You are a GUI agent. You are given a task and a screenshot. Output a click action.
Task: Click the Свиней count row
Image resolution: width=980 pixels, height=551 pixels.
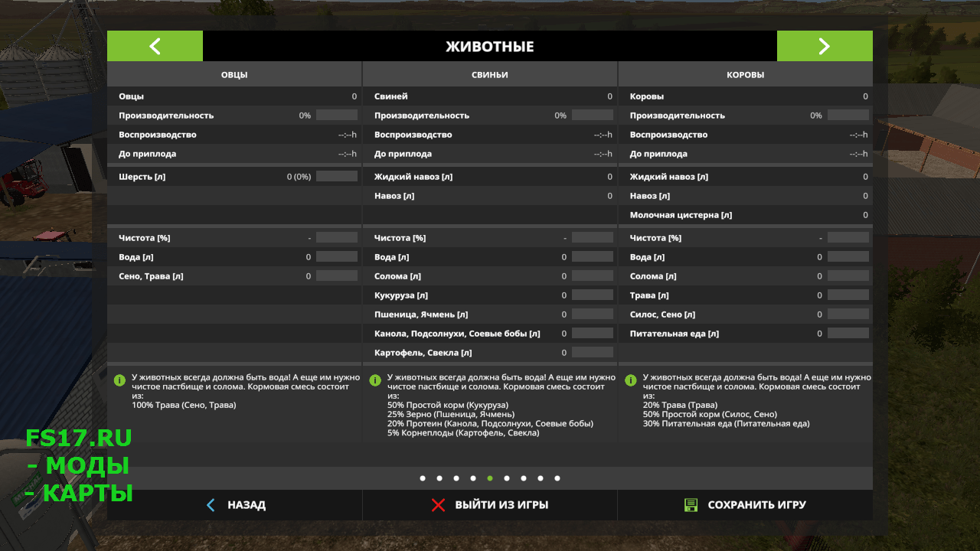(490, 96)
